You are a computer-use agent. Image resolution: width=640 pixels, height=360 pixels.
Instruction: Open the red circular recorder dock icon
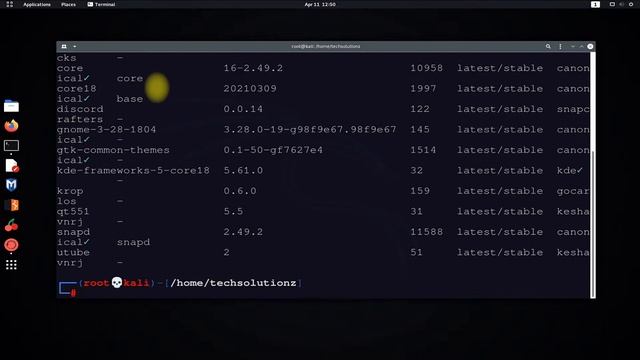11,245
